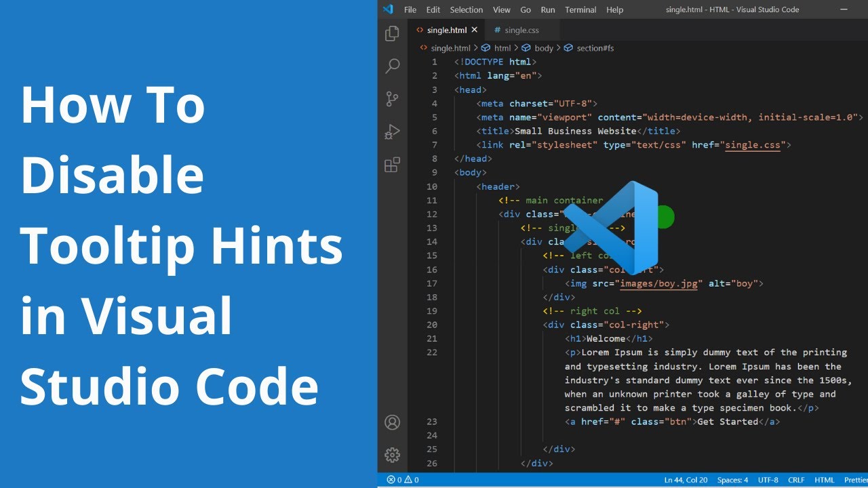Click the HTML file icon on single.html tab
Screen dimensions: 868x488
click(x=420, y=30)
